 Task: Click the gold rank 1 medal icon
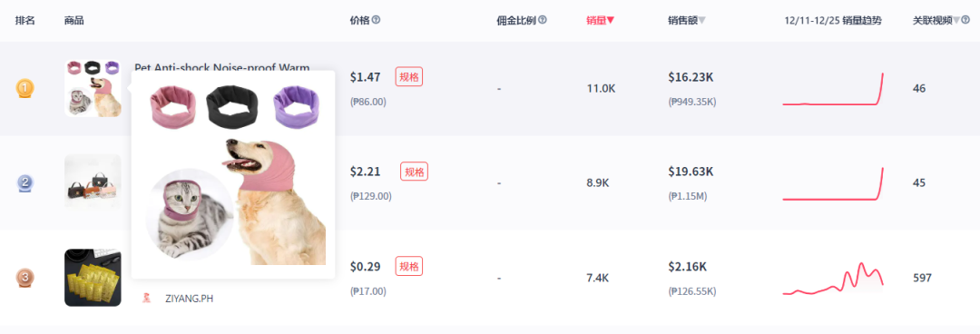coord(25,89)
